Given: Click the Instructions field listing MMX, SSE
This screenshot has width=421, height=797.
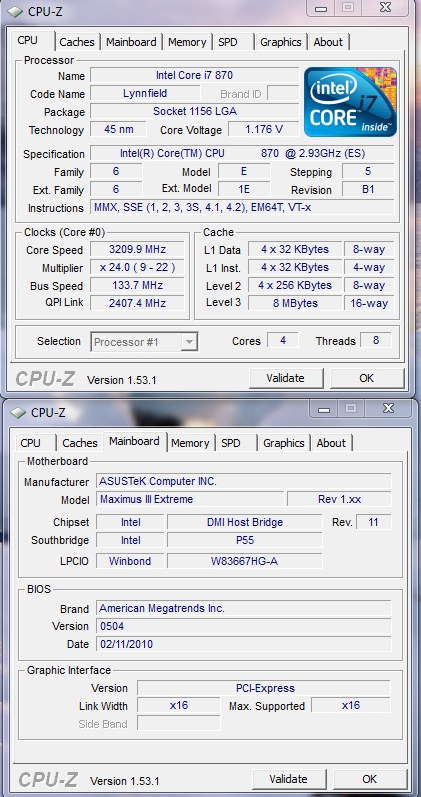Looking at the screenshot, I should tap(242, 207).
